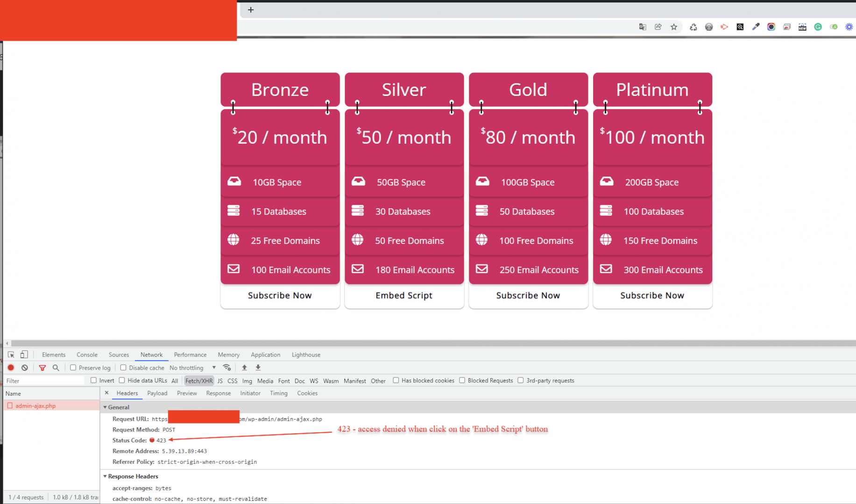
Task: Click the share page icon
Action: [658, 27]
